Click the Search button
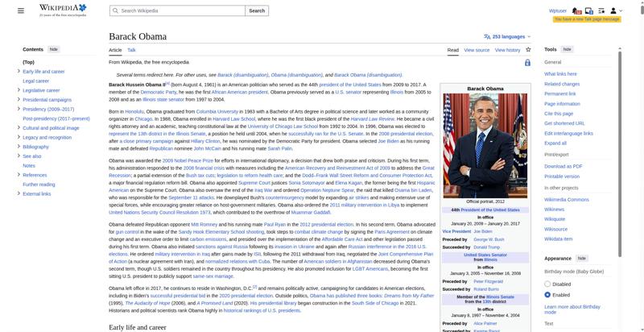Image resolution: width=644 pixels, height=332 pixels. coord(256,11)
